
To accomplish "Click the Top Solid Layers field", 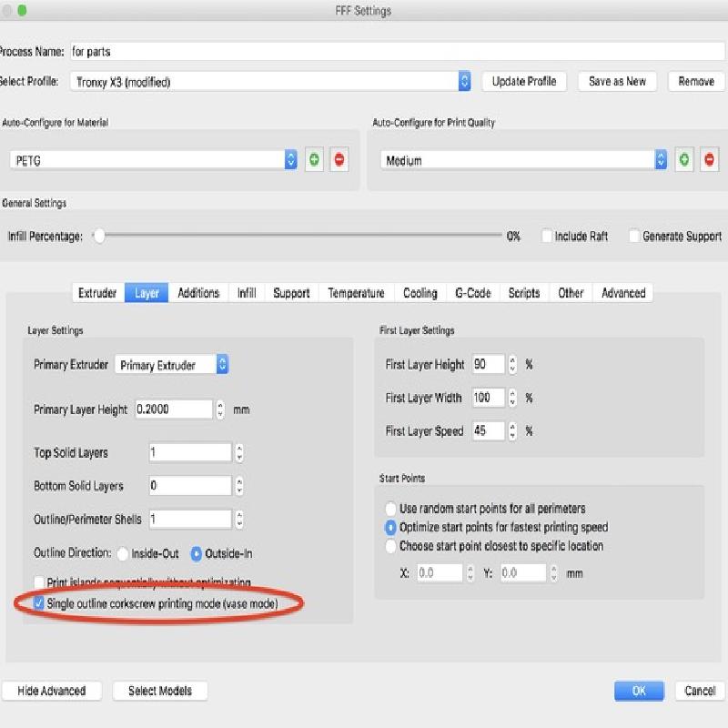I will 190,452.
